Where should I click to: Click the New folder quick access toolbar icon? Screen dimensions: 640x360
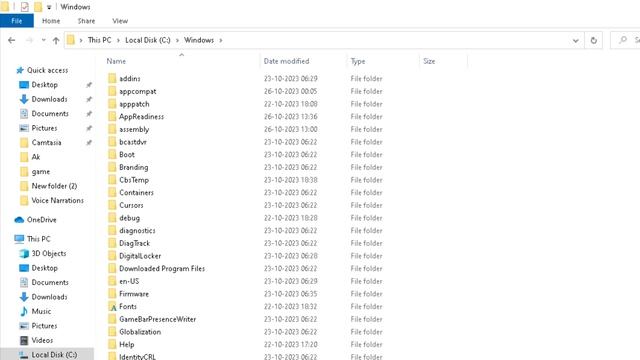click(38, 7)
